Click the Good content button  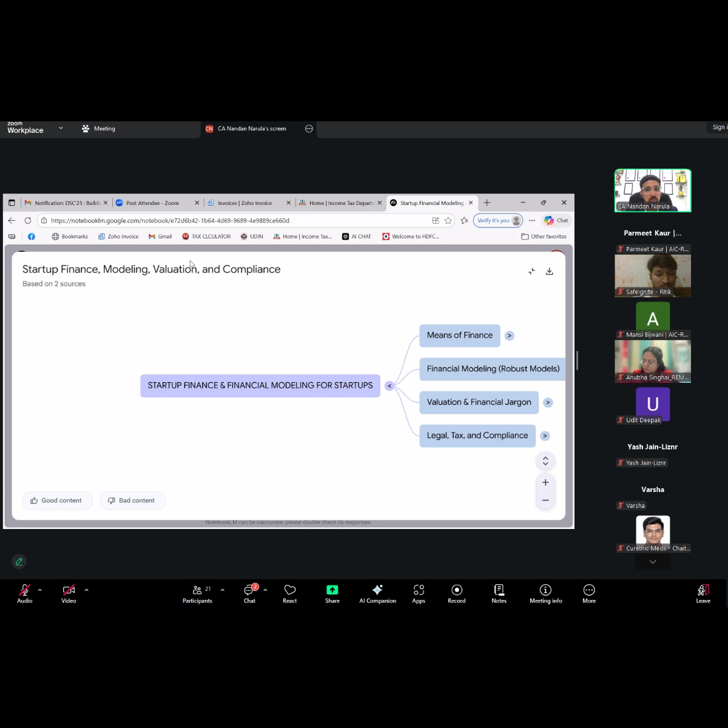56,500
